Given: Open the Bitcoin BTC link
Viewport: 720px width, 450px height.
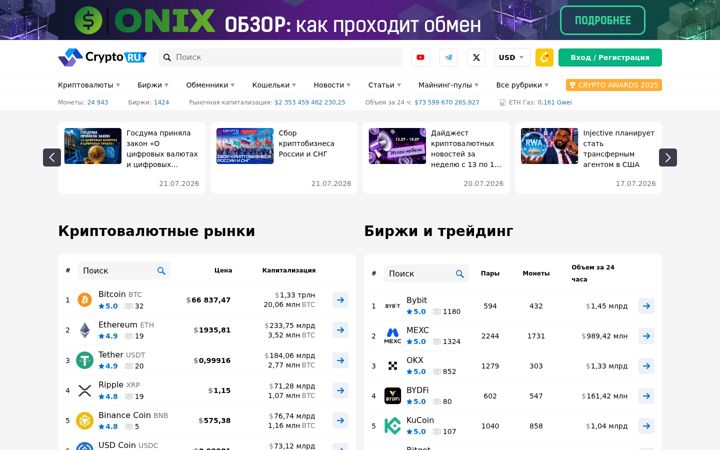Looking at the screenshot, I should pos(120,294).
